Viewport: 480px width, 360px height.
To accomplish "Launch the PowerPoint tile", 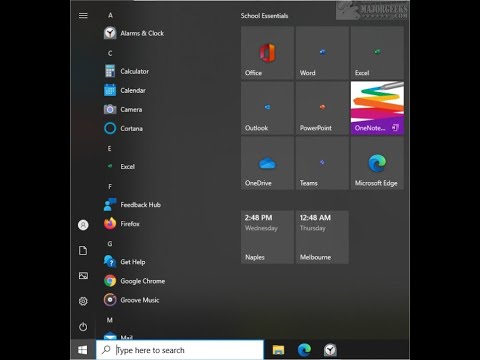I will 322,108.
